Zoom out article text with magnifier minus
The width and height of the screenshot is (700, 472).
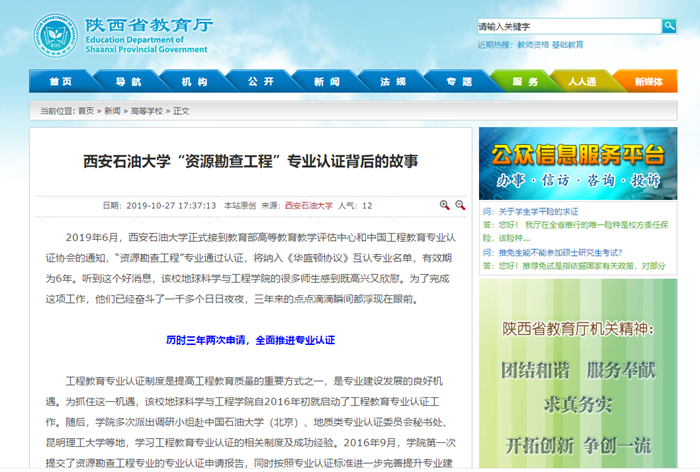click(461, 205)
